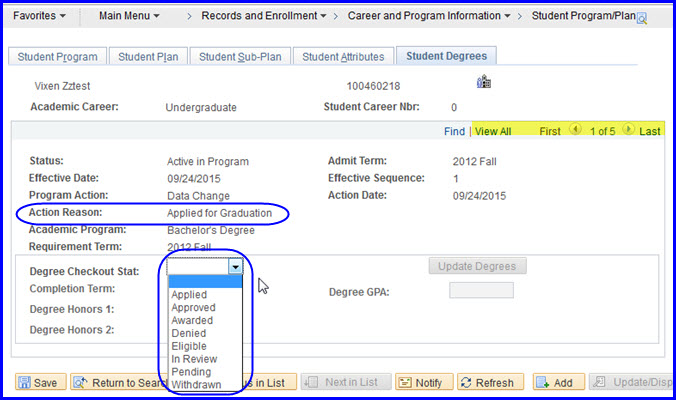Click the Undergraduate career text
Image resolution: width=676 pixels, height=400 pixels.
[201, 107]
